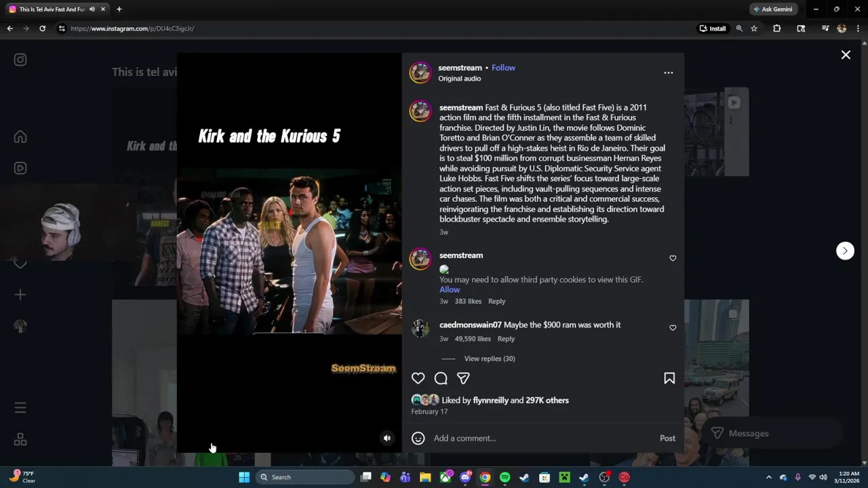View 297K others who liked
This screenshot has height=488, width=868.
(x=547, y=401)
